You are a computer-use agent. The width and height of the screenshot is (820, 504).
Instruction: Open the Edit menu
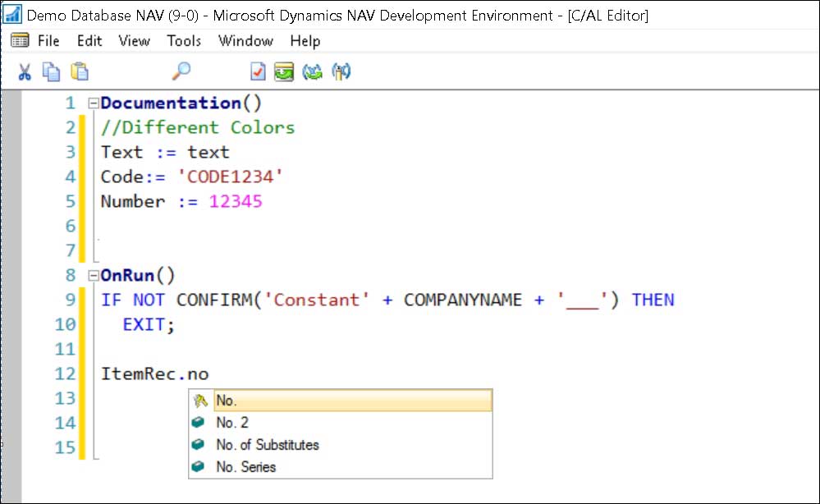[x=89, y=40]
